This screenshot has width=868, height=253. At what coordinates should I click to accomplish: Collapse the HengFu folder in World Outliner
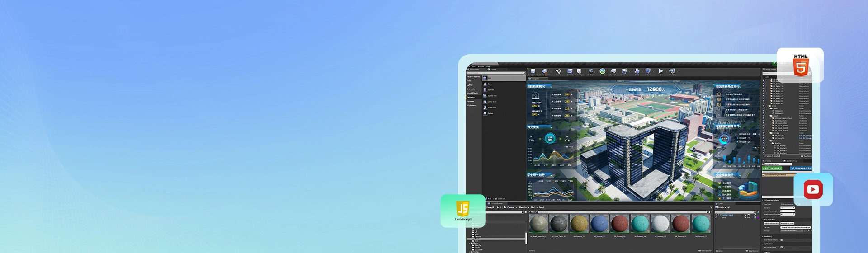pyautogui.click(x=769, y=133)
